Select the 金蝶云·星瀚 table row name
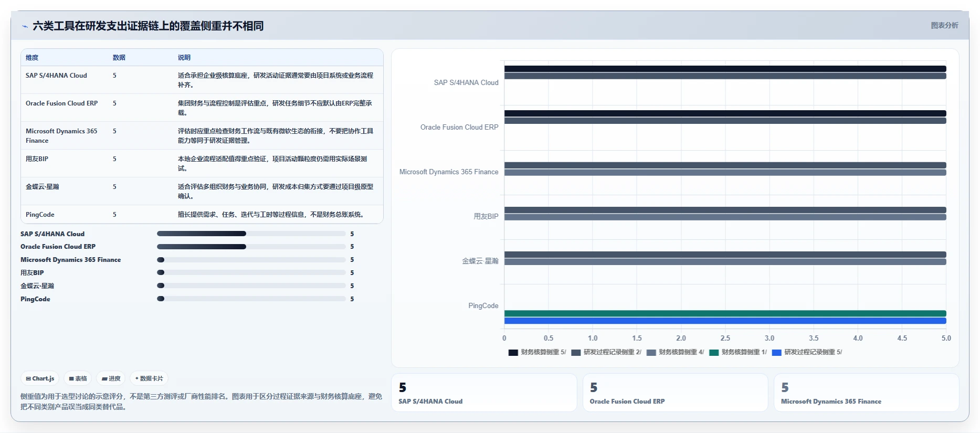The image size is (980, 433). [x=42, y=187]
